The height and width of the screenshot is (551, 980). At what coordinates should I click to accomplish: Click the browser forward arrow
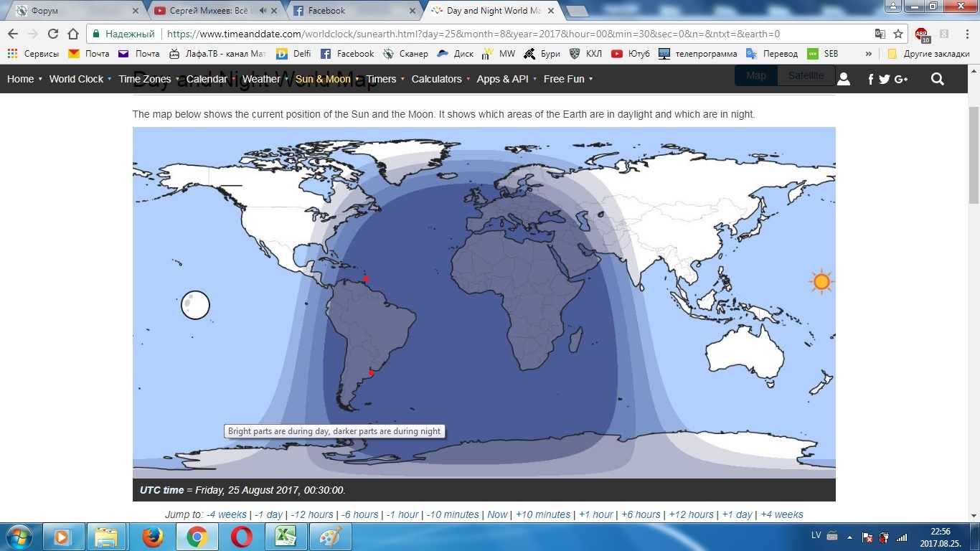coord(33,34)
